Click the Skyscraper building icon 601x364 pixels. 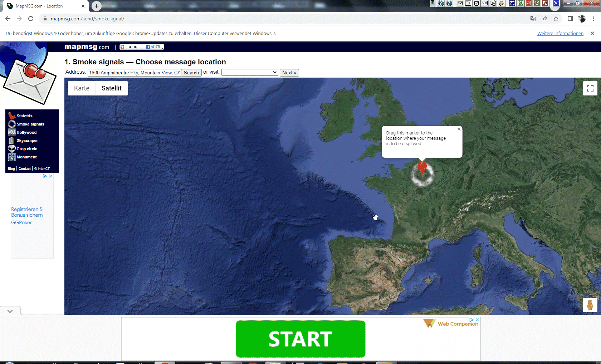[12, 141]
